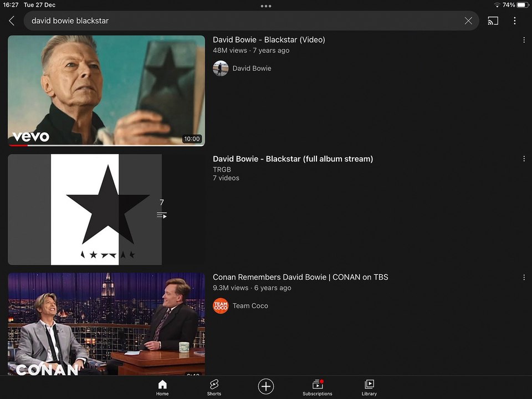This screenshot has width=532, height=399.
Task: Clear the search field with X
Action: coord(468,21)
